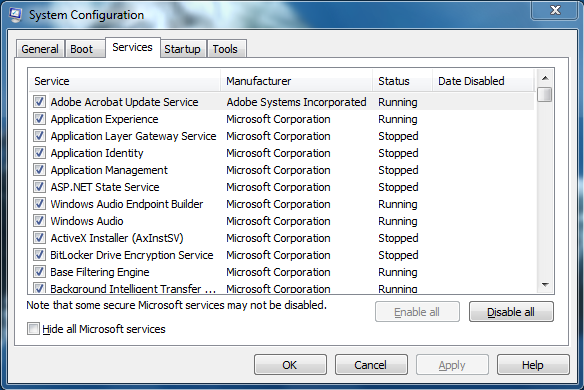Open the Boot tab
This screenshot has width=584, height=390.
tap(84, 49)
